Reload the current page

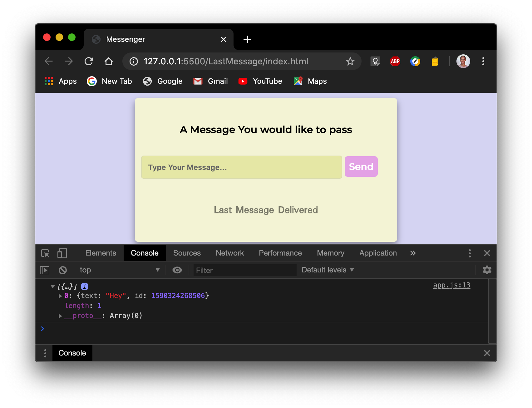click(x=89, y=61)
